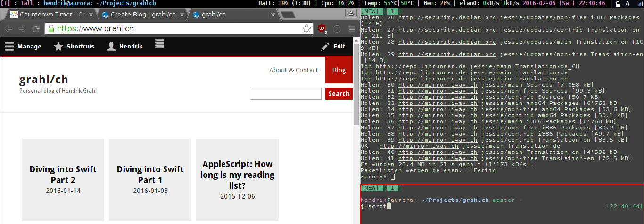Open the uBlock Origin extension icon
This screenshot has width=644, height=224.
(x=323, y=29)
